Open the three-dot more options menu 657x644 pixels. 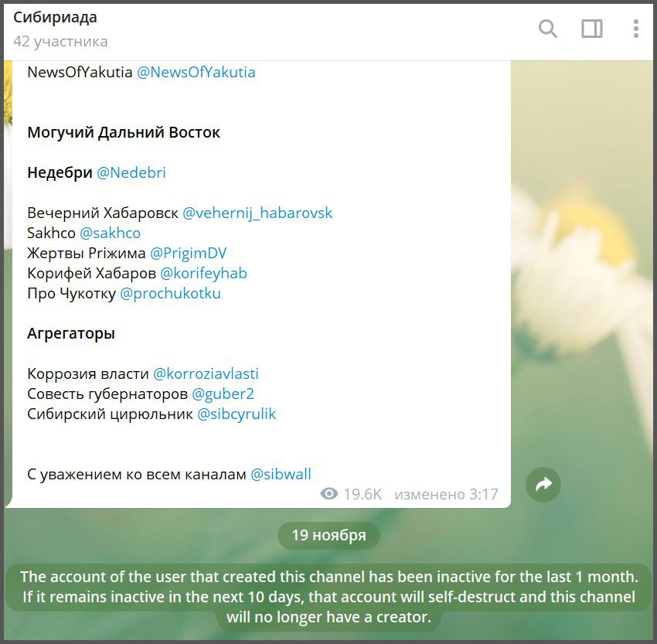click(636, 29)
